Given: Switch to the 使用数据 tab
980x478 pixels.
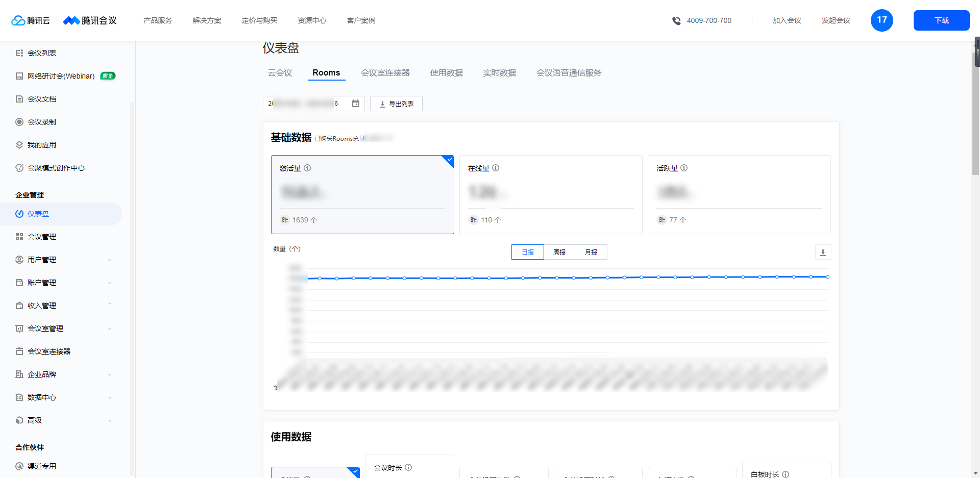Looking at the screenshot, I should pyautogui.click(x=447, y=72).
